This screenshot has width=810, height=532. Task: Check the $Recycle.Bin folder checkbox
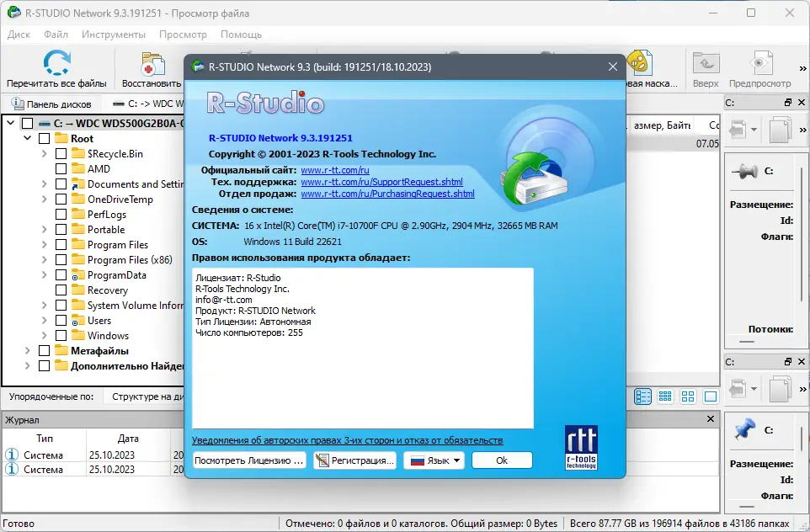coord(61,154)
